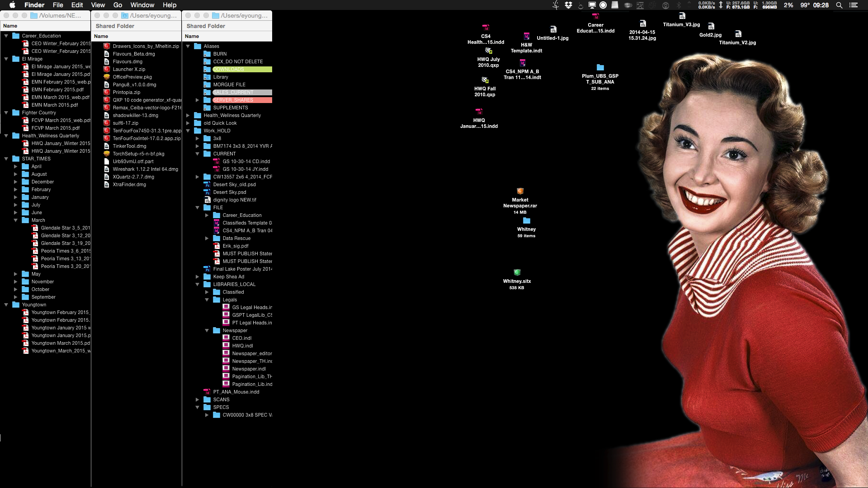Open the Plum_UBS_GSPT_SUB_ANA folder
Viewport: 868px width, 488px height.
click(601, 68)
